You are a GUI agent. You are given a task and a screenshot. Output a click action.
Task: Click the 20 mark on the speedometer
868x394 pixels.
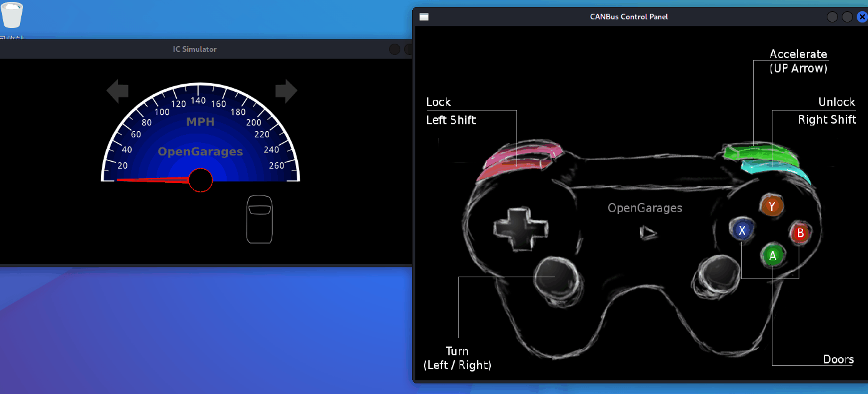123,165
